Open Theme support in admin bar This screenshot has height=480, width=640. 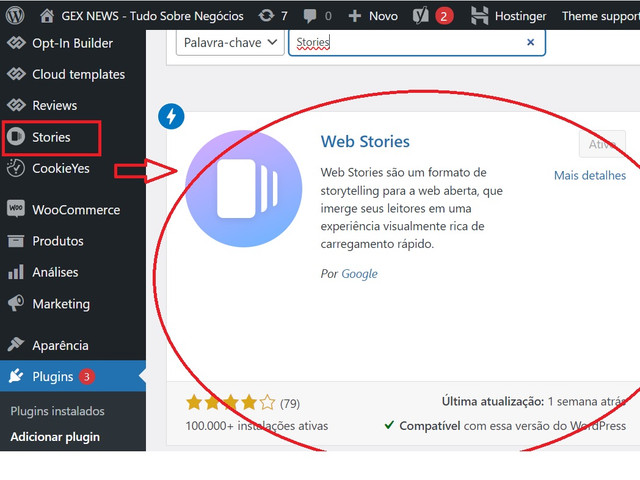coord(601,16)
